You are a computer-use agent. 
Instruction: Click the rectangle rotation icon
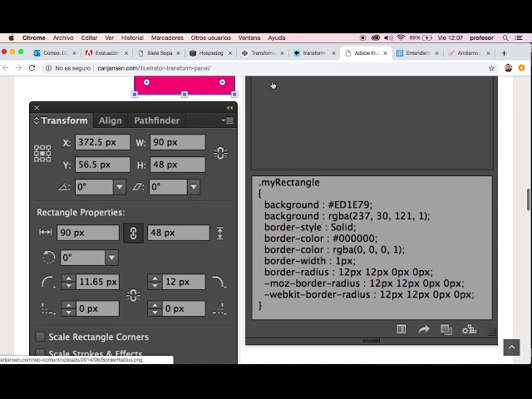(48, 257)
